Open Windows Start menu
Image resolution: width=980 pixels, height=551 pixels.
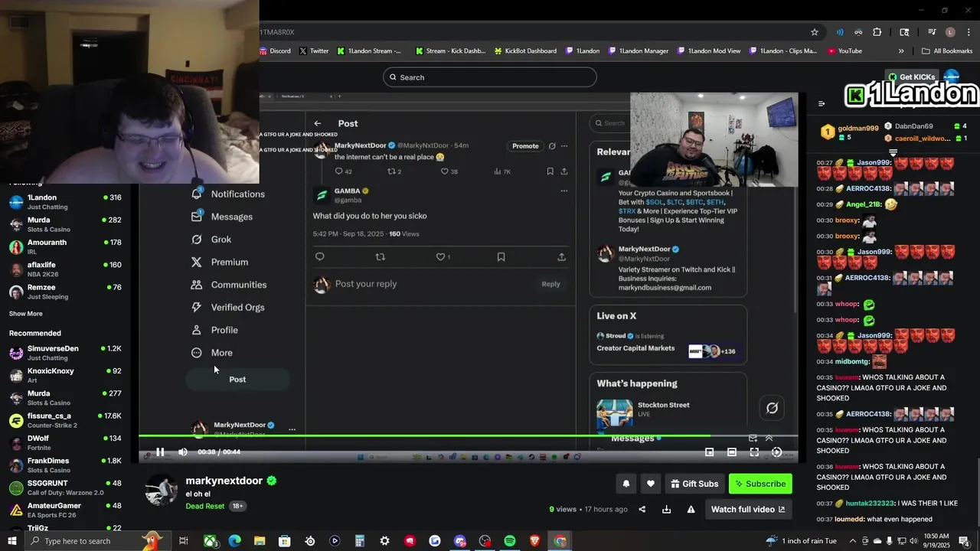[12, 541]
